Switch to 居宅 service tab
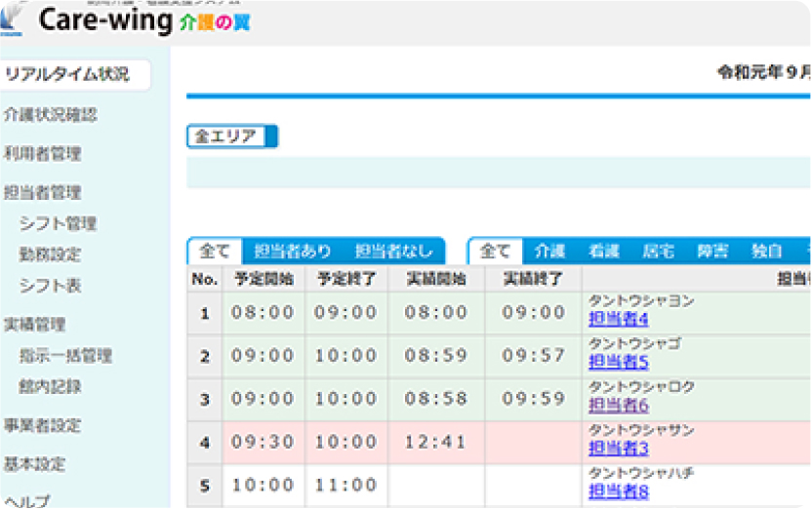The width and height of the screenshot is (812, 509). tap(659, 252)
